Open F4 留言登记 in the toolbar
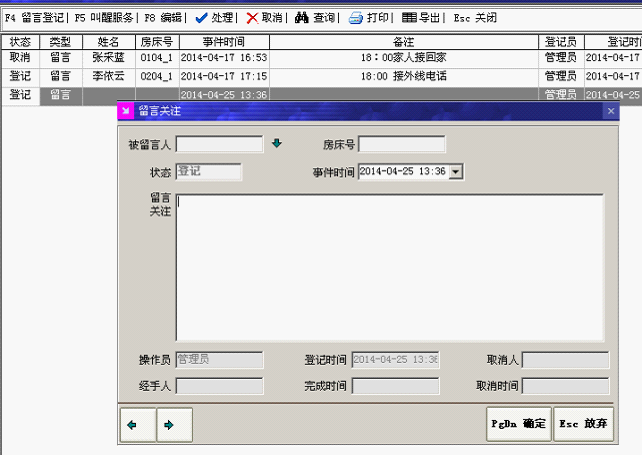 coord(34,18)
